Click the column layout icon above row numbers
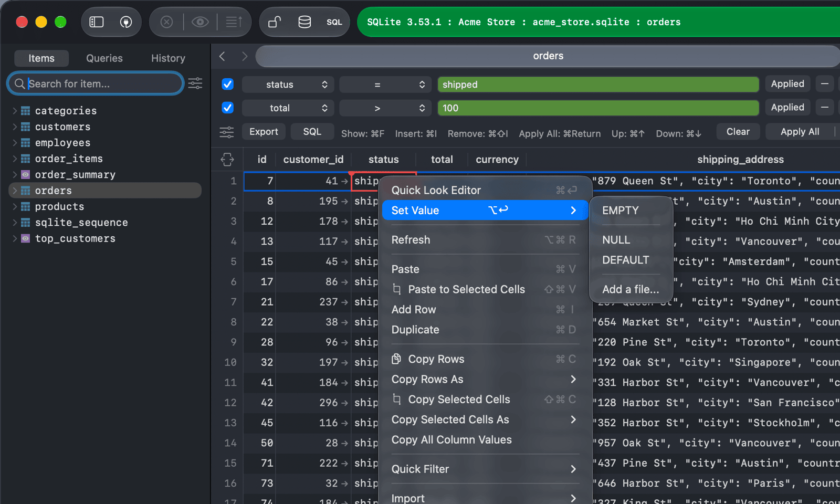The height and width of the screenshot is (504, 840). (227, 160)
